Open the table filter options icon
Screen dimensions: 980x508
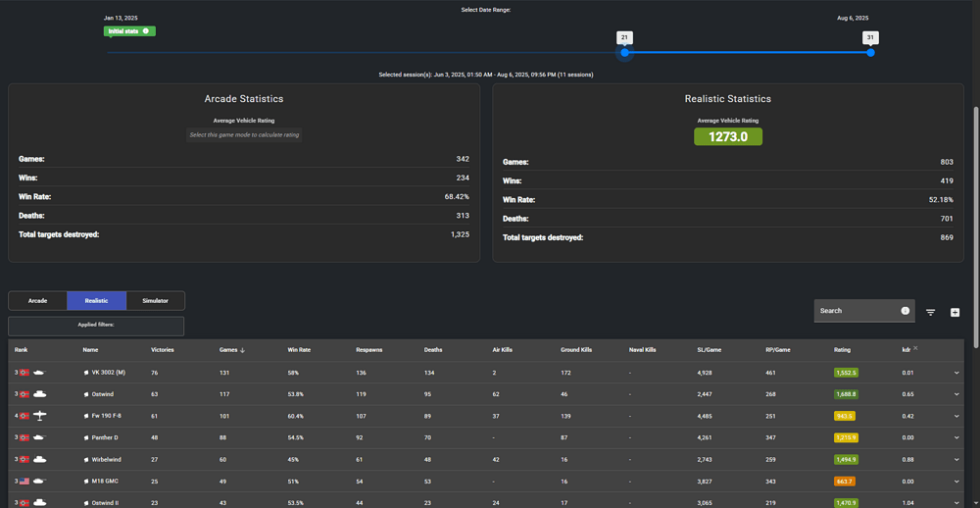(x=931, y=312)
